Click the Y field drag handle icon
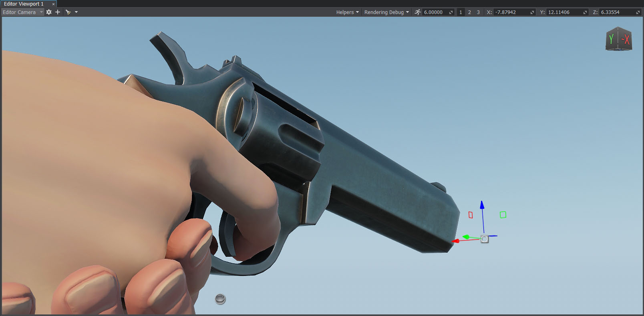Image resolution: width=644 pixels, height=316 pixels. (585, 12)
